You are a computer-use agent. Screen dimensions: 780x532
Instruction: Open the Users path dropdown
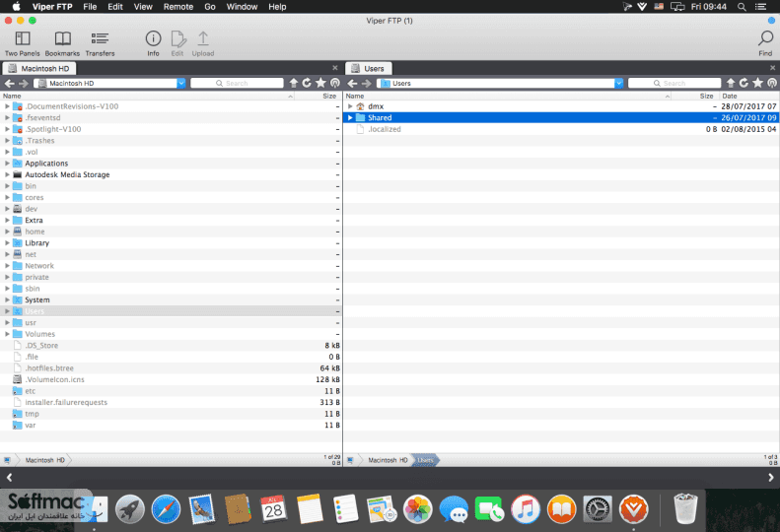point(619,83)
